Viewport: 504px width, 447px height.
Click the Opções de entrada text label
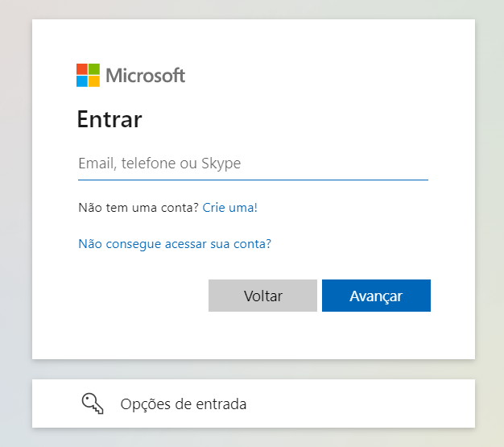coord(184,404)
